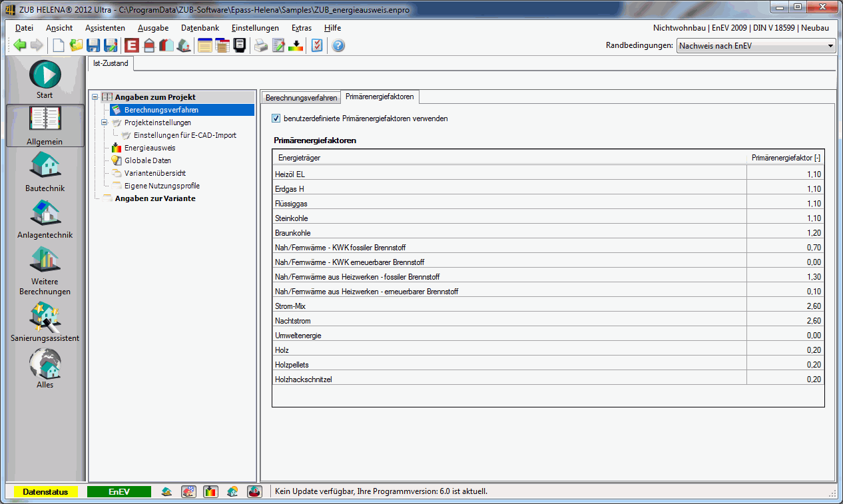Save project with the blue floppy icon
The width and height of the screenshot is (843, 504).
93,45
